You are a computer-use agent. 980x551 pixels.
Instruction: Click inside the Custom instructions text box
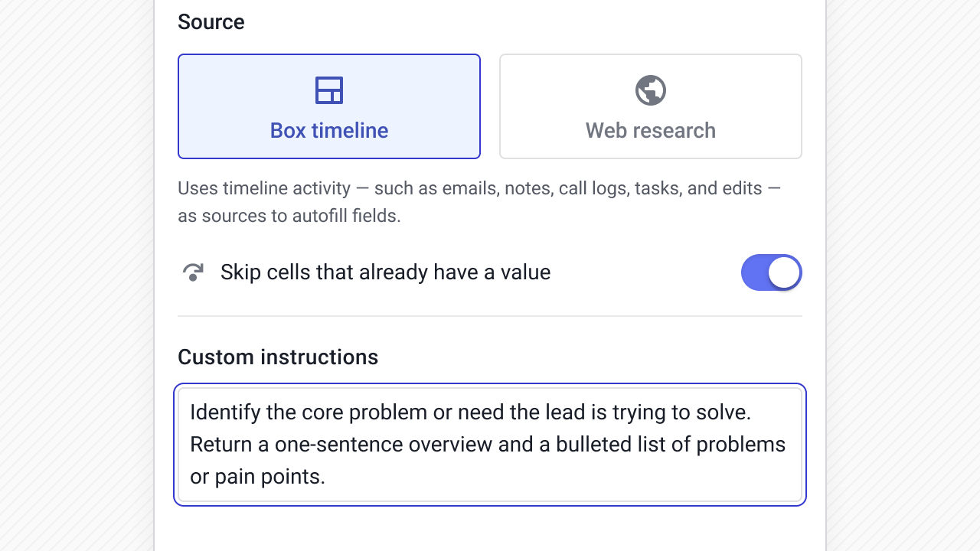490,444
